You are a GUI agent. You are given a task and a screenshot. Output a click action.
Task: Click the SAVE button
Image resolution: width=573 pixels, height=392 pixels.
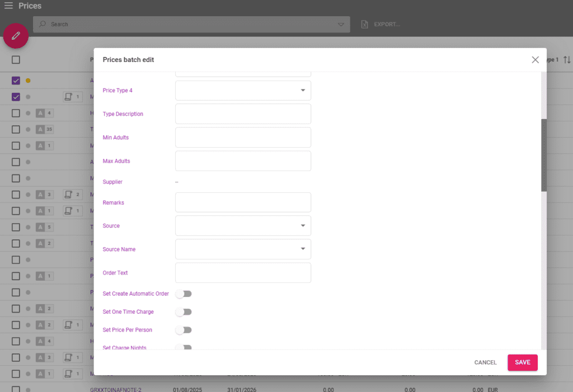[522, 362]
